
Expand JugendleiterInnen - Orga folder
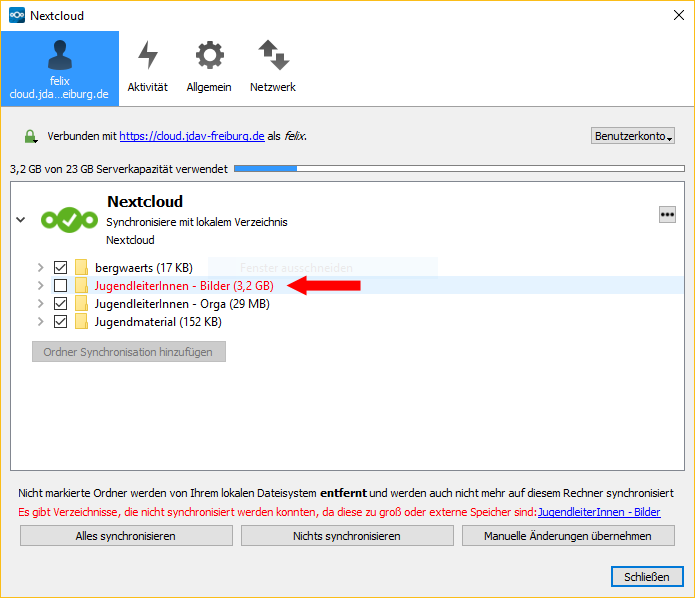40,304
